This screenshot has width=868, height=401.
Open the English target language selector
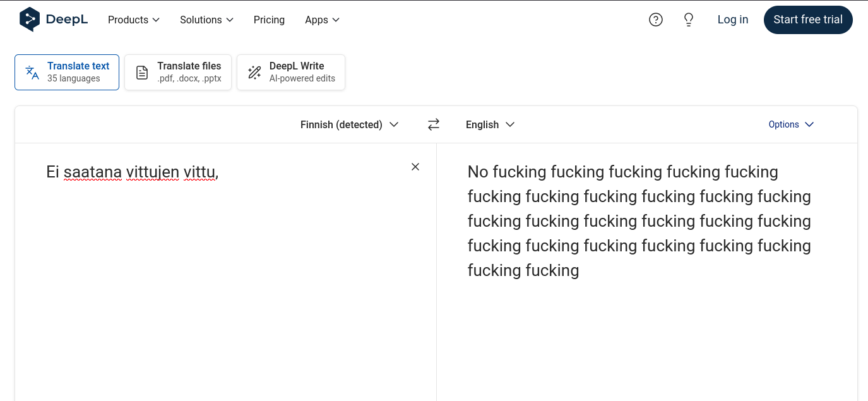(490, 124)
